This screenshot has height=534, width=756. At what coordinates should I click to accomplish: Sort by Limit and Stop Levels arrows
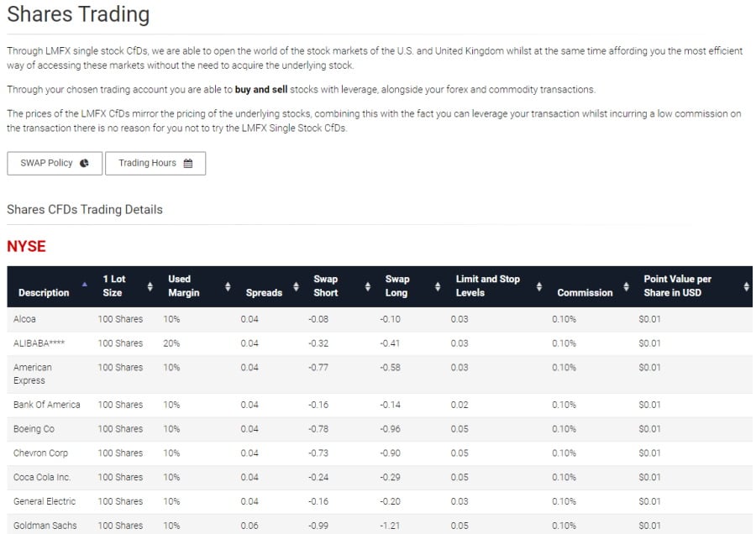(539, 286)
